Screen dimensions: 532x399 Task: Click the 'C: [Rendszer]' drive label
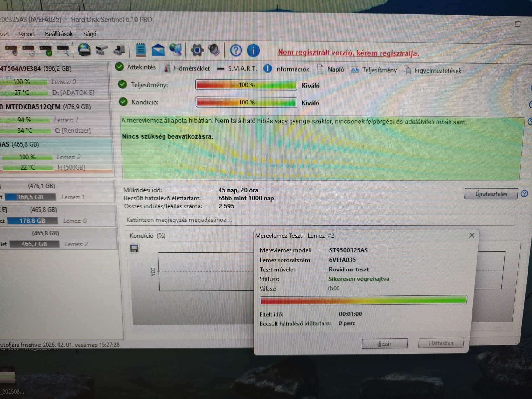(73, 130)
